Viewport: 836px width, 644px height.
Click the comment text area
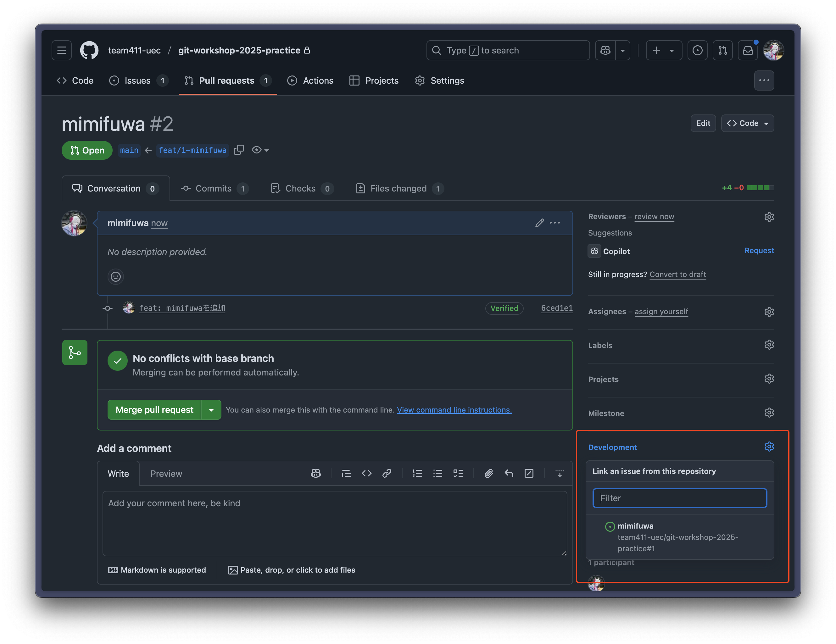click(335, 524)
